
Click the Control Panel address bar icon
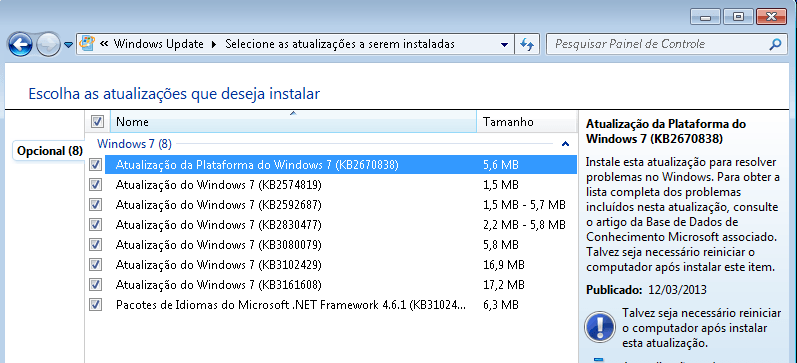[x=87, y=44]
